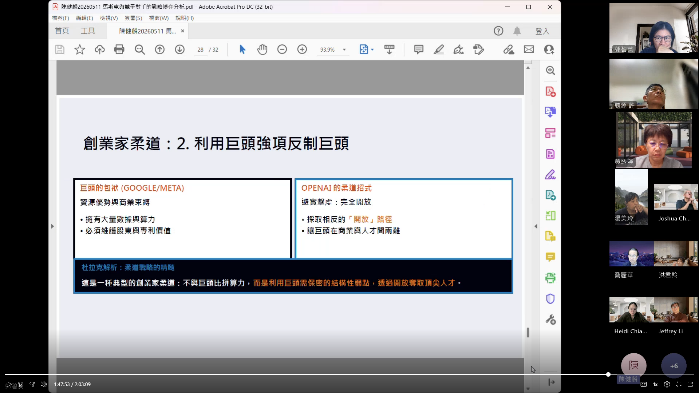The width and height of the screenshot is (699, 393).
Task: Activate the hand pan tool
Action: click(x=262, y=49)
